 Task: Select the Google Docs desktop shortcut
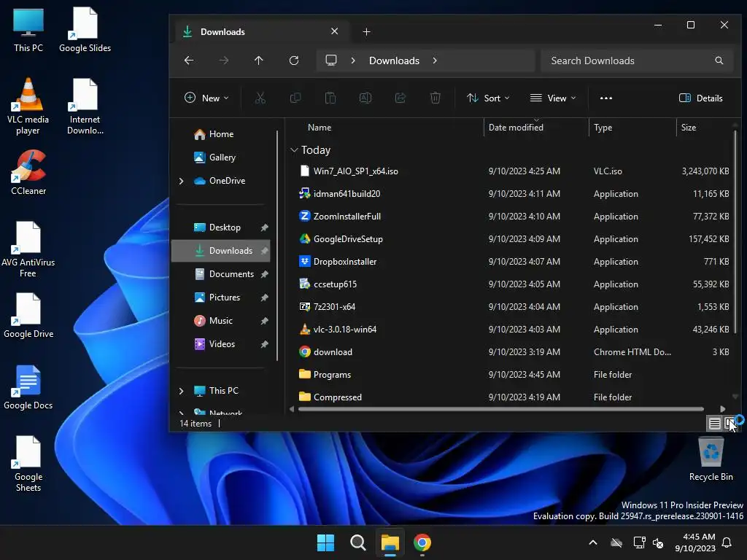coord(28,388)
